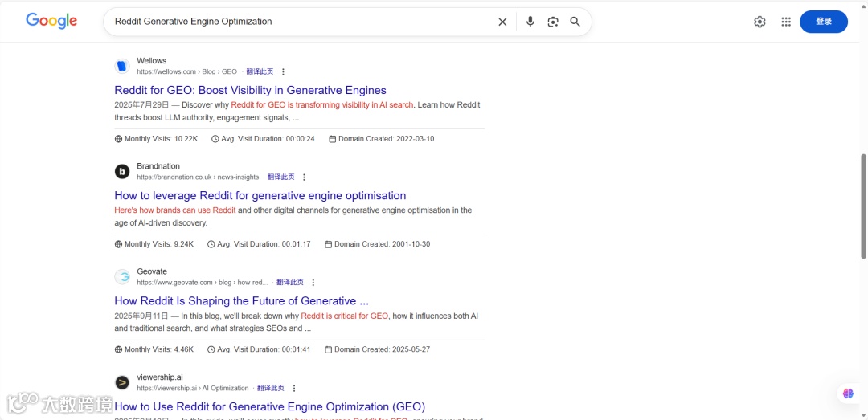Clear the search box text
868x420 pixels.
pyautogui.click(x=502, y=22)
